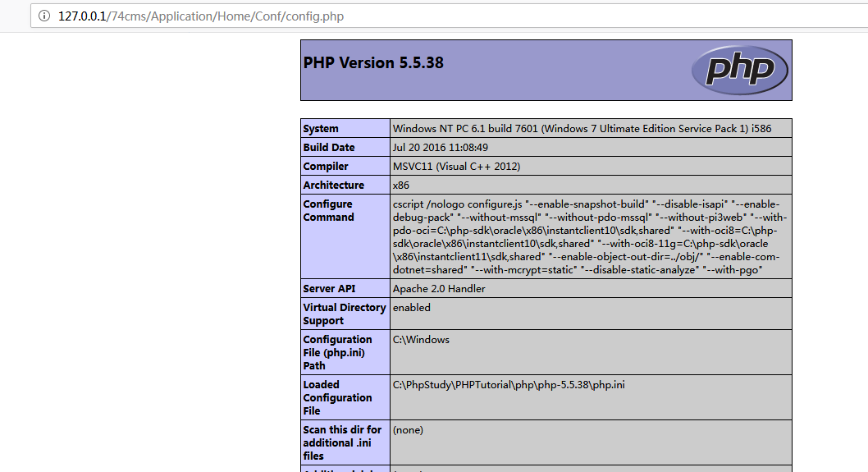Screen dimensions: 868x472
Task: Click the 'MSVC11 (Visual C++ 2012)' value
Action: coord(456,166)
